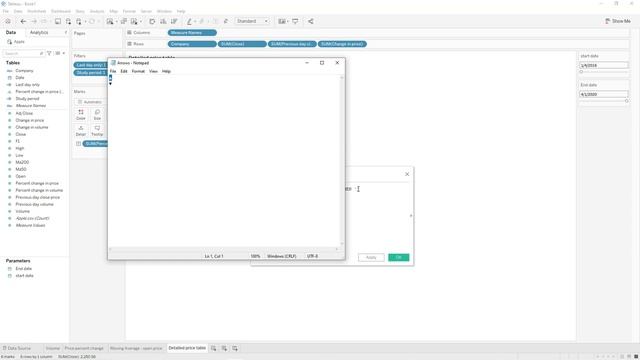Viewport: 640px width, 360px height.
Task: Click the Show Me button
Action: click(618, 21)
